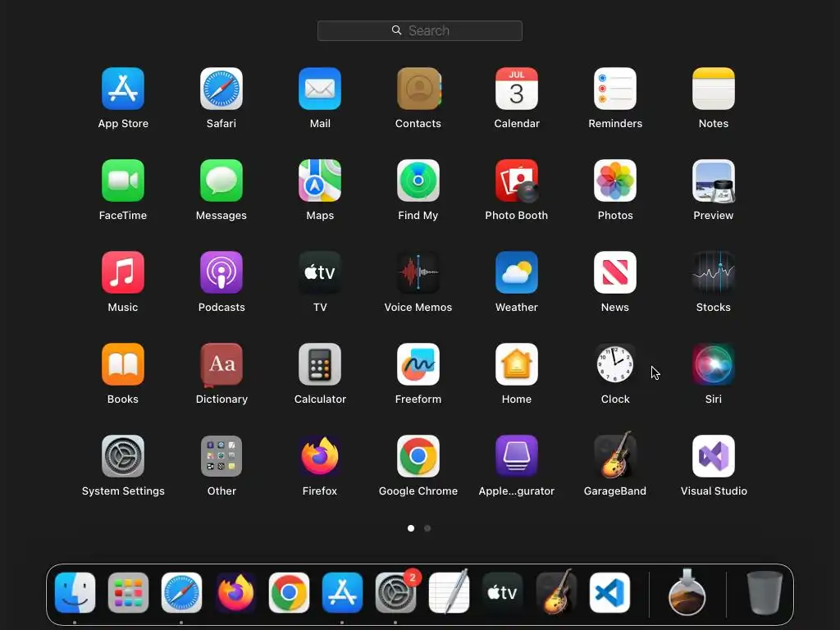Viewport: 840px width, 630px height.
Task: Launch Voice Memos
Action: [418, 272]
